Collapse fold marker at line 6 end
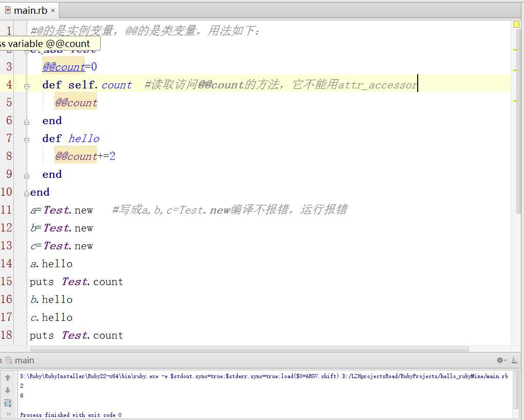This screenshot has height=420, width=524. [27, 122]
